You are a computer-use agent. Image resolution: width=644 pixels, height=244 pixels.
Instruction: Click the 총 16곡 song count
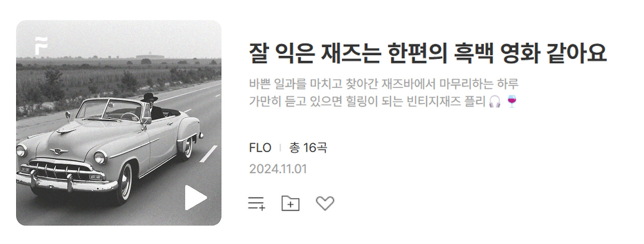pyautogui.click(x=308, y=148)
